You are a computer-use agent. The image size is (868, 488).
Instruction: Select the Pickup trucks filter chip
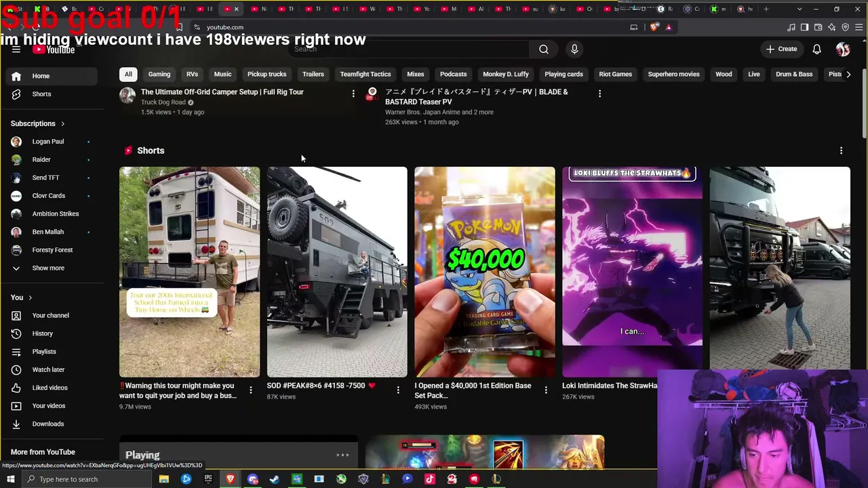click(x=267, y=75)
